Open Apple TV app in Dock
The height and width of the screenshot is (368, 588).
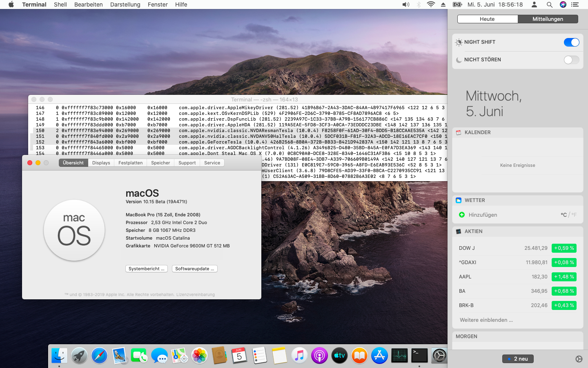[339, 355]
